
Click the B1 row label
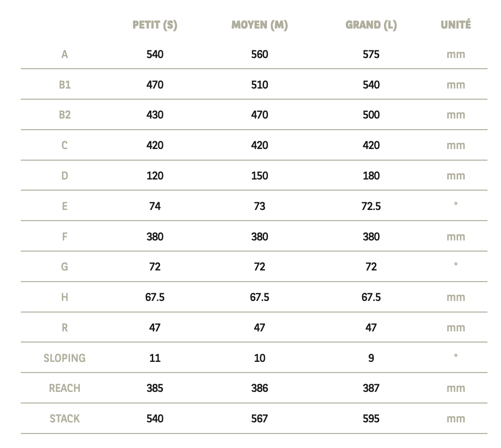64,85
